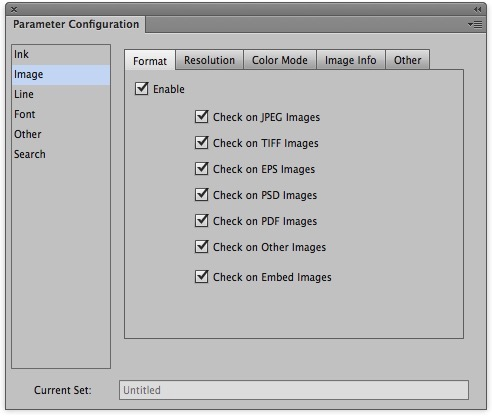Uncheck Check on JPEG Images
This screenshot has width=492, height=417.
[x=202, y=117]
